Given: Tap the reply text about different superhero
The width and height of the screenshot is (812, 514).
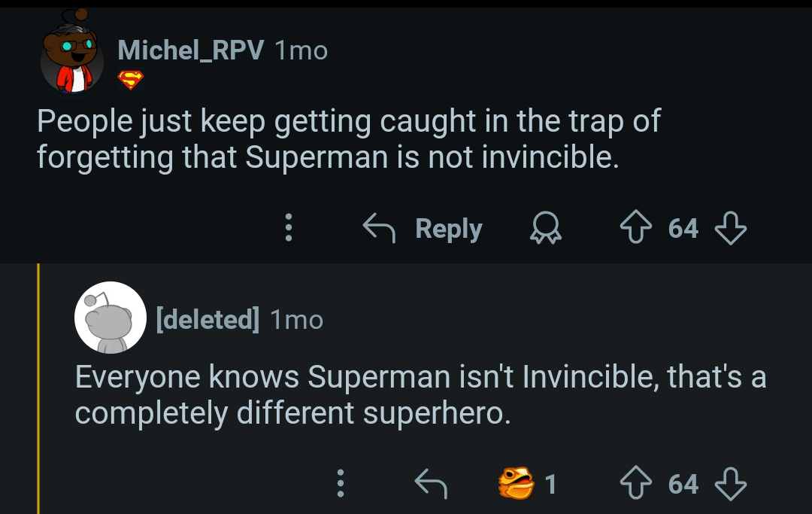Looking at the screenshot, I should click(x=420, y=394).
